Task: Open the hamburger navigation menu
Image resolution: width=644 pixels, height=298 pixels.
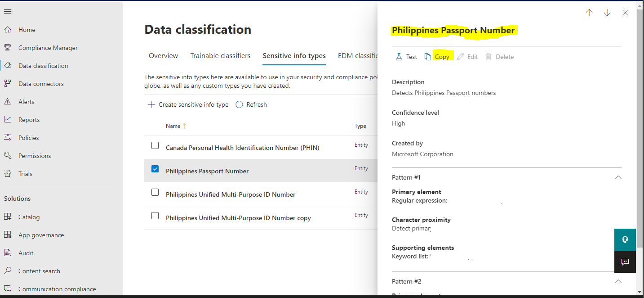Action: click(7, 11)
